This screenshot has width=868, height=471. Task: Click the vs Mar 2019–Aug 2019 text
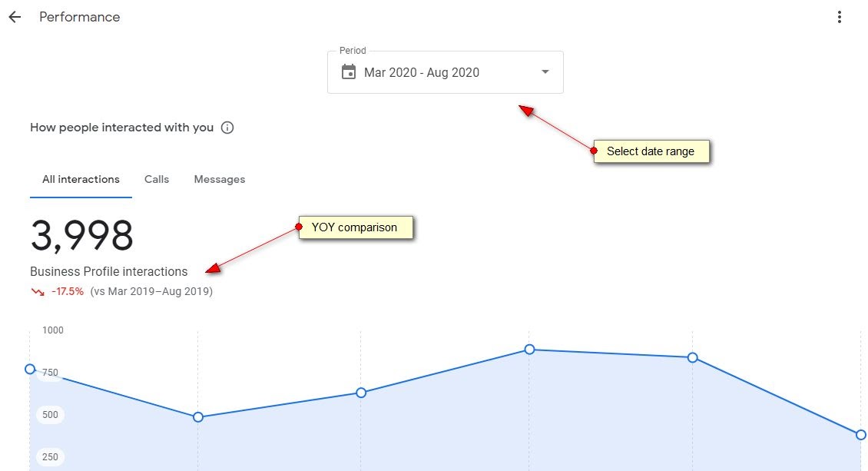[151, 292]
